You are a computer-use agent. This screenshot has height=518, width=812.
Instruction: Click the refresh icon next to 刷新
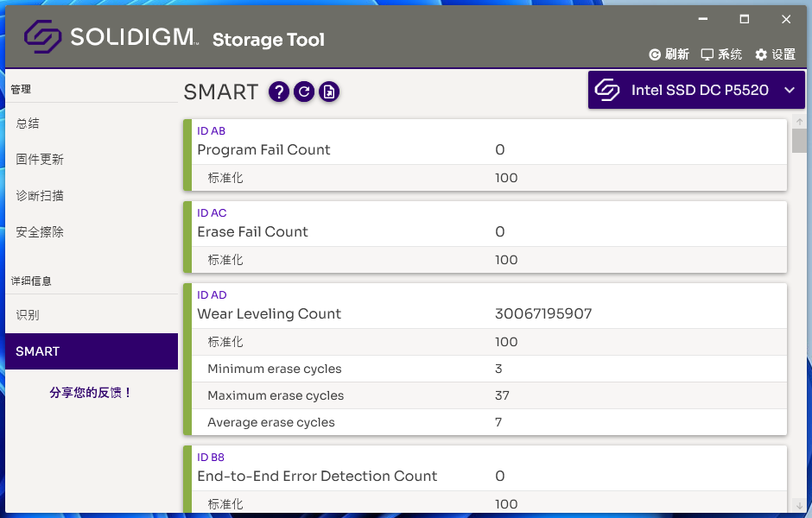click(x=655, y=54)
